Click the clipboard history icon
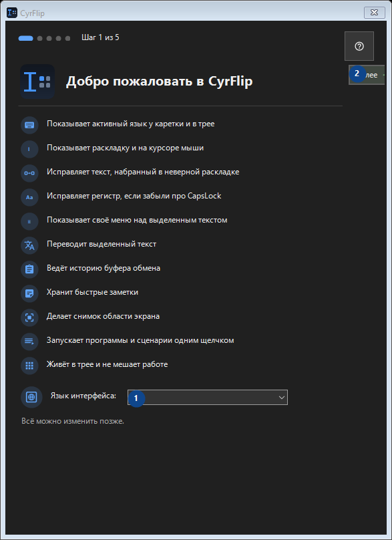 pos(29,269)
